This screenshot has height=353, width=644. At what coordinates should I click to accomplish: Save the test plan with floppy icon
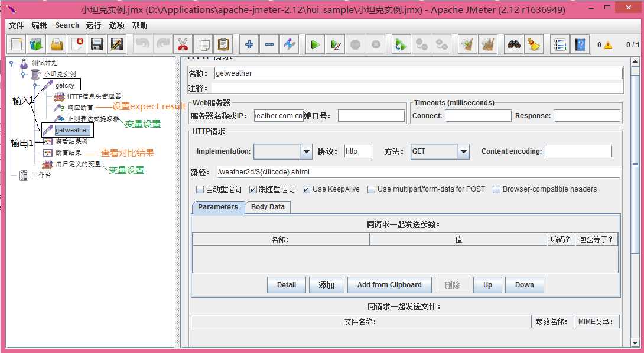(96, 44)
